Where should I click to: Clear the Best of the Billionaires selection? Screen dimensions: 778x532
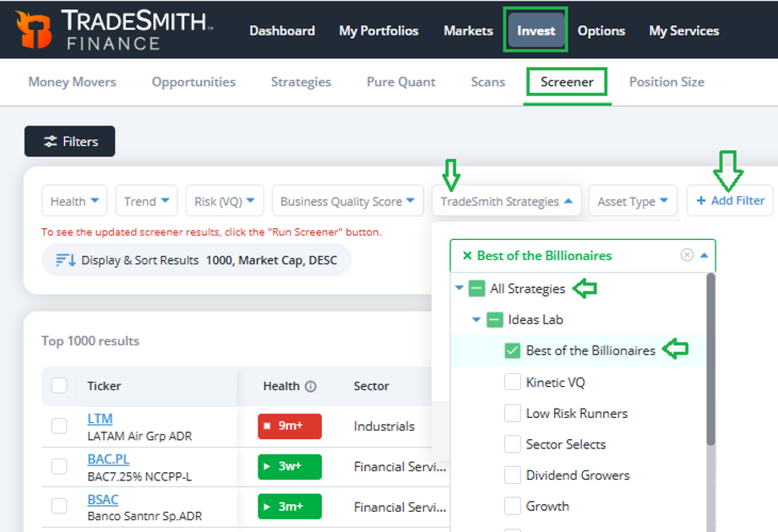pyautogui.click(x=687, y=255)
